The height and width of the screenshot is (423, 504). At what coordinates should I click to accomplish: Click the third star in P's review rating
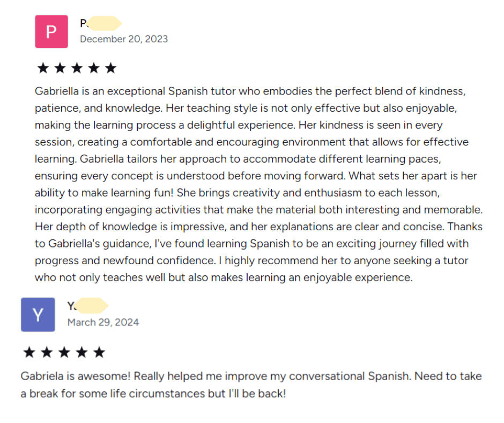77,68
